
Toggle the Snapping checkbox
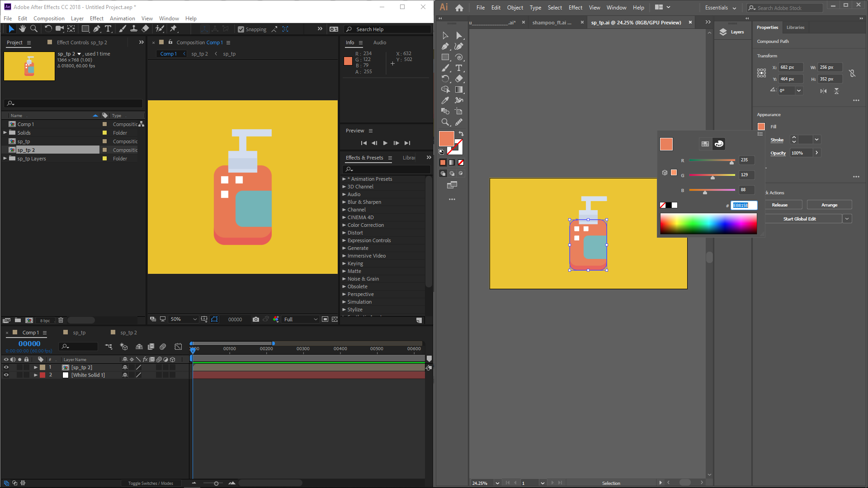coord(241,29)
